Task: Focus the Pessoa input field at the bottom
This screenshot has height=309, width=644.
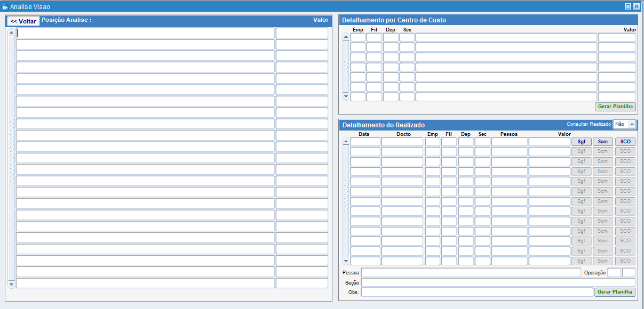Action: pyautogui.click(x=471, y=272)
